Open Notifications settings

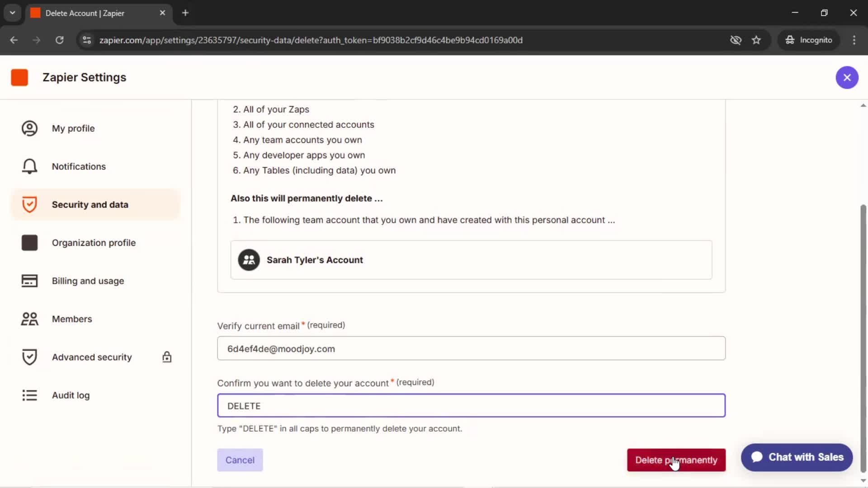coord(95,166)
